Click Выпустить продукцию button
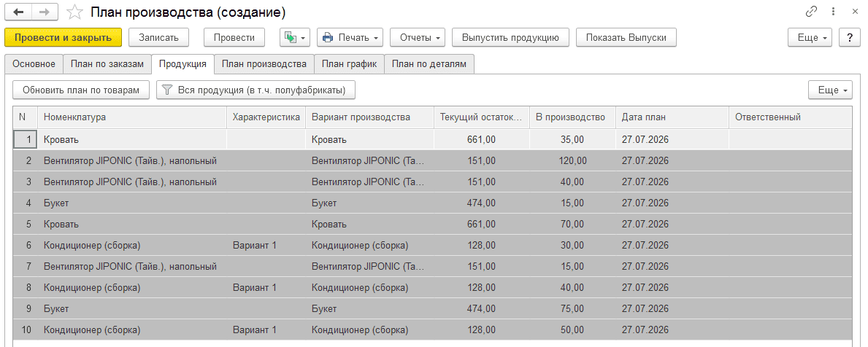This screenshot has width=868, height=347. pos(510,38)
